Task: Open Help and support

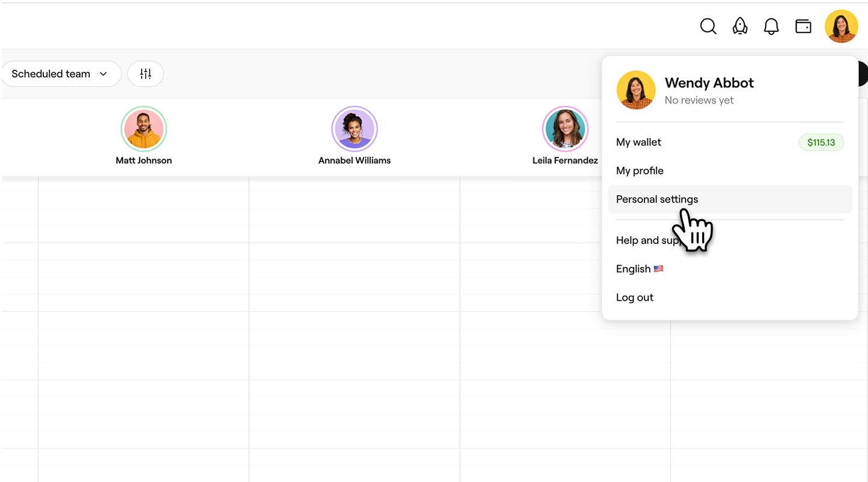Action: click(x=645, y=240)
